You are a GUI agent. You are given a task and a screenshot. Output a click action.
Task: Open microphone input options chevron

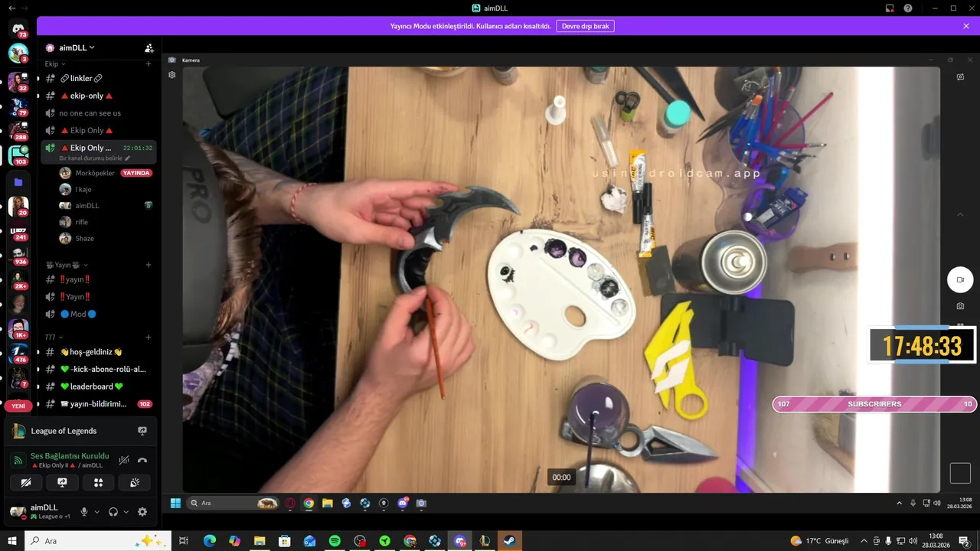tap(96, 512)
